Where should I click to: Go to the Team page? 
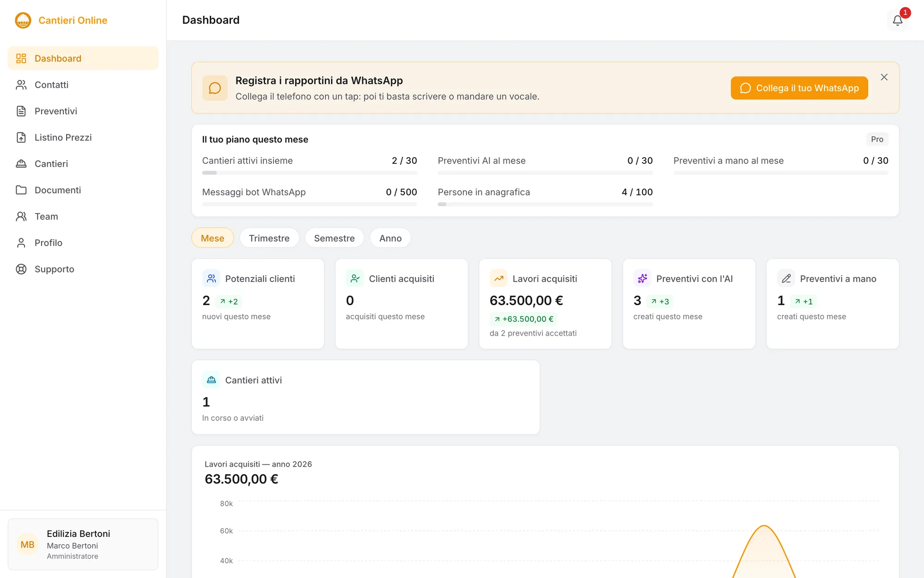pyautogui.click(x=83, y=216)
